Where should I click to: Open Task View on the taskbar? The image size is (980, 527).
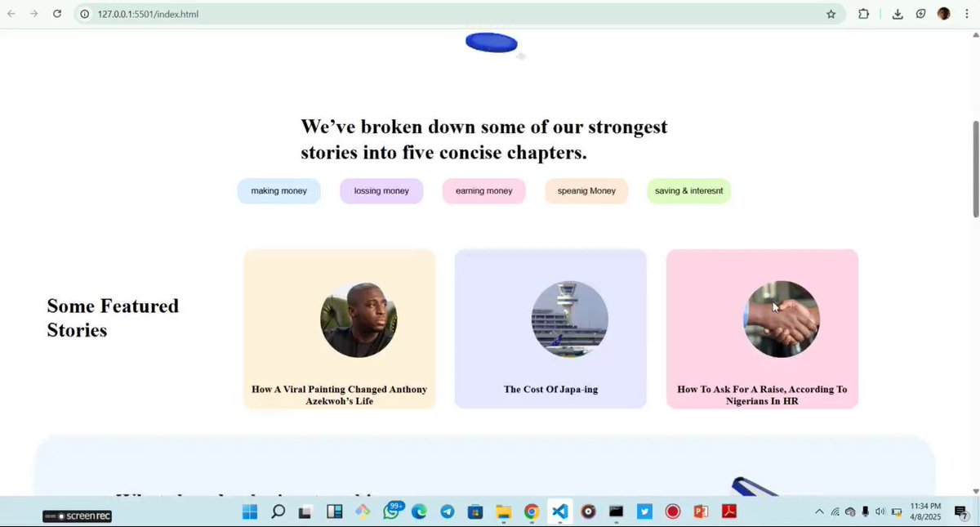click(305, 512)
